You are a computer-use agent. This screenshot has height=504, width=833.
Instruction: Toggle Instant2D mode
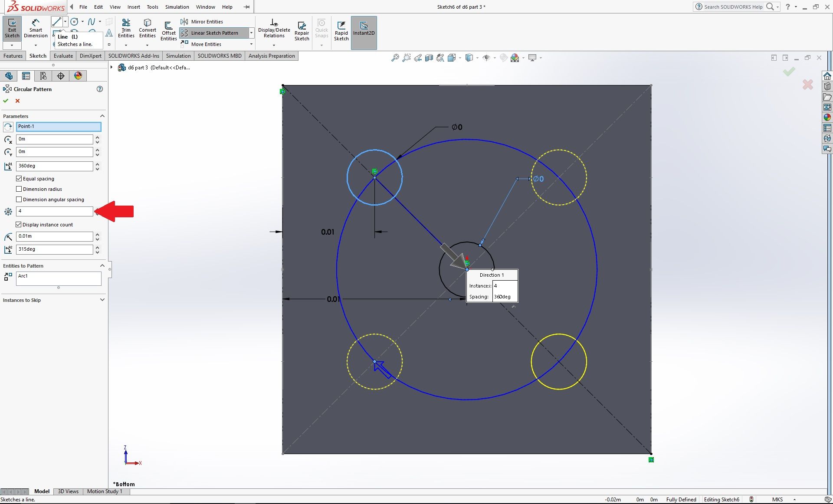tap(364, 28)
